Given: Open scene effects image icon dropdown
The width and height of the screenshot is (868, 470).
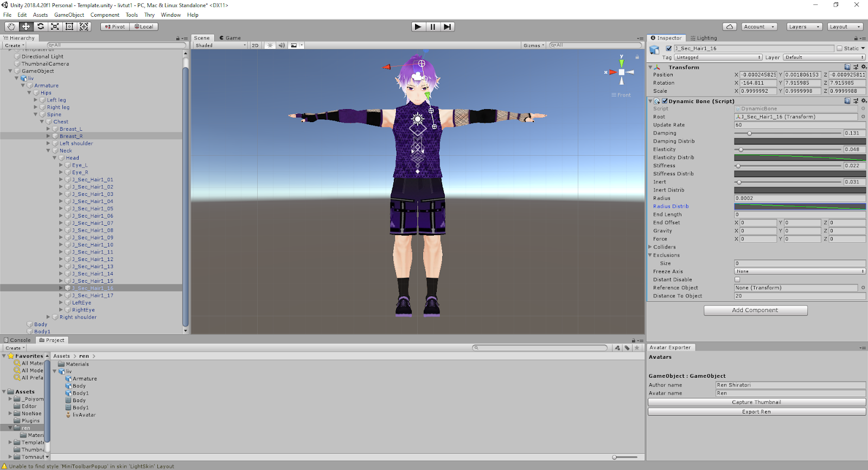Looking at the screenshot, I should click(296, 46).
